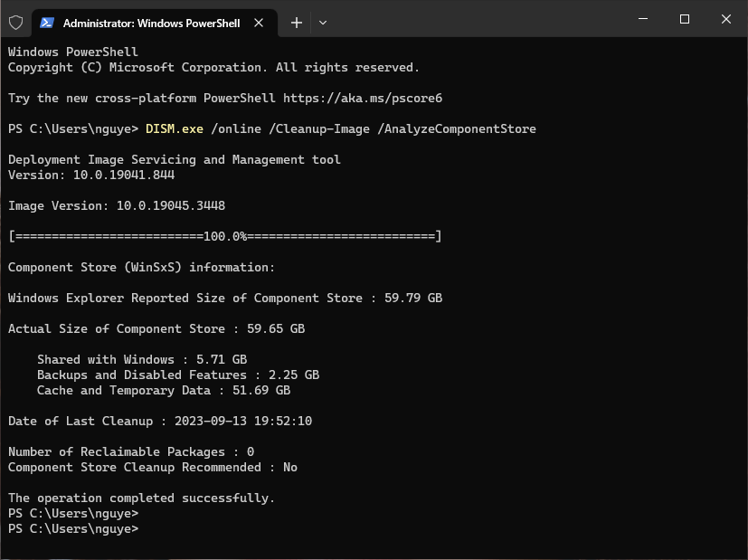Click 'Component Store Cleanup Recommended : No' line
The width and height of the screenshot is (748, 560).
point(153,467)
